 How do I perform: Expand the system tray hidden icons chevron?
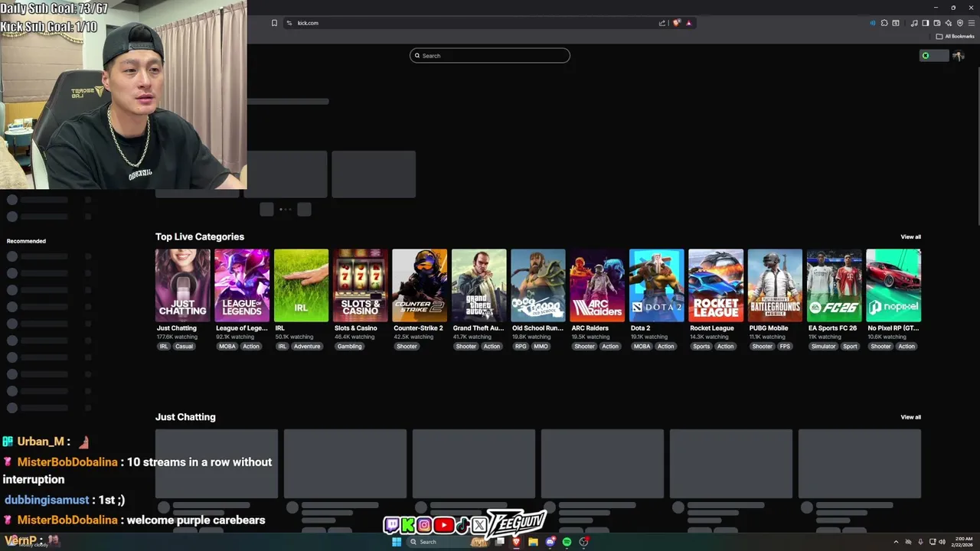click(896, 542)
